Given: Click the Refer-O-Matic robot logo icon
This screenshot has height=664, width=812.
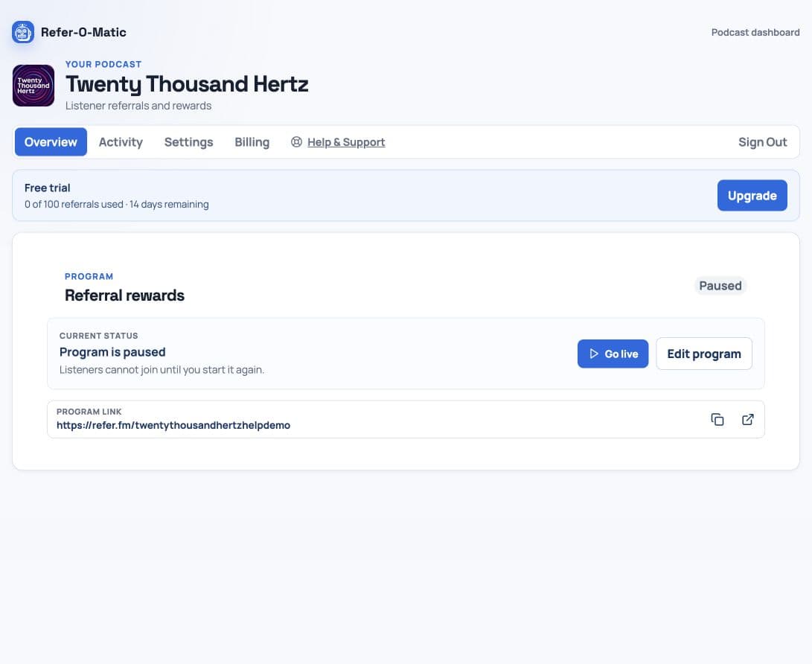Looking at the screenshot, I should 23,32.
